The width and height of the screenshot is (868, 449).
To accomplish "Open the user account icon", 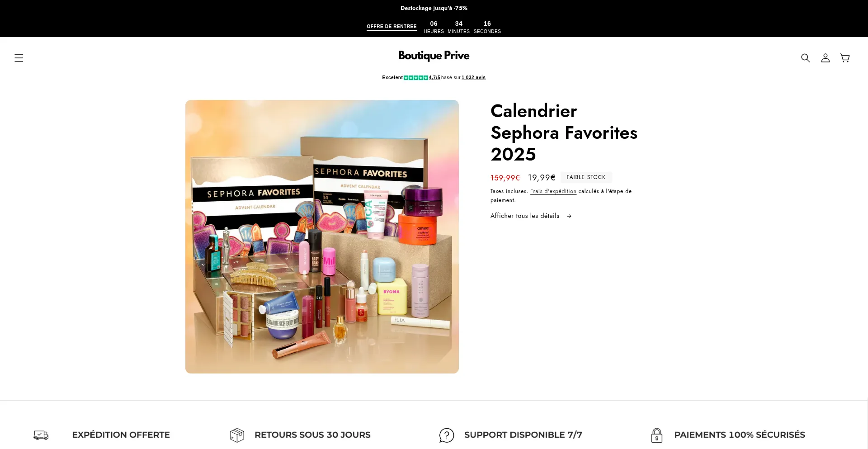I will pyautogui.click(x=825, y=58).
